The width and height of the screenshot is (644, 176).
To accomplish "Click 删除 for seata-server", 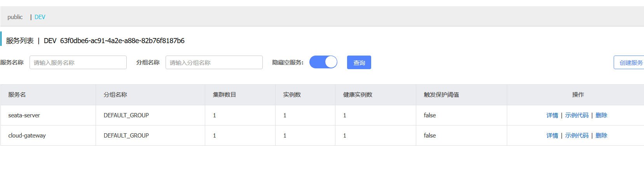I will [601, 115].
